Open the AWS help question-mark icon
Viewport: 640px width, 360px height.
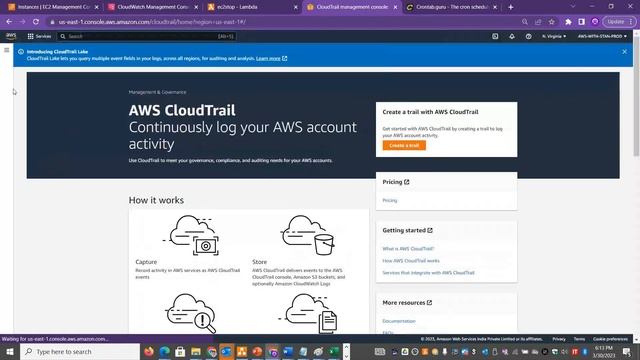tap(529, 36)
